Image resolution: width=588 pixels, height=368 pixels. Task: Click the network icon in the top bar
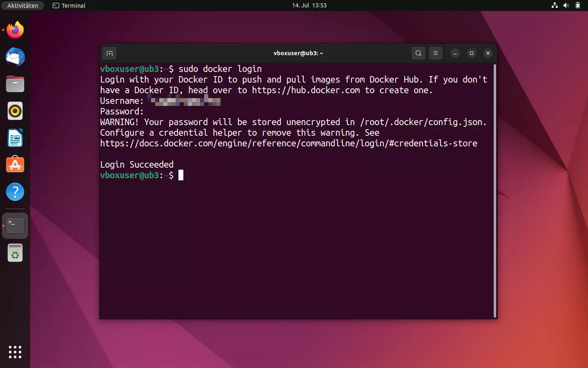coord(554,5)
